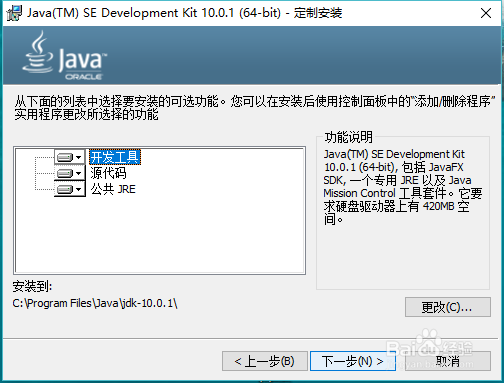Click the 功能说明 description text
Viewport: 504px width, 383px height.
pos(403,187)
